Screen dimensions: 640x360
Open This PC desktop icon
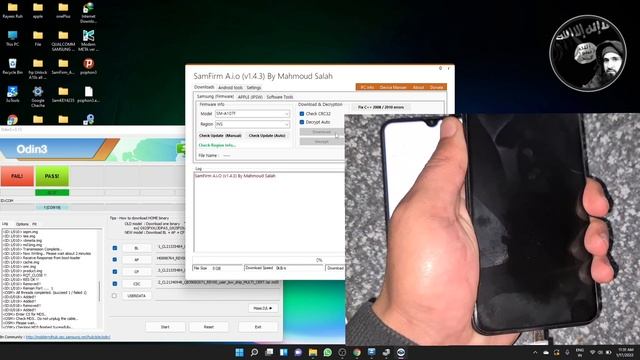(x=13, y=38)
